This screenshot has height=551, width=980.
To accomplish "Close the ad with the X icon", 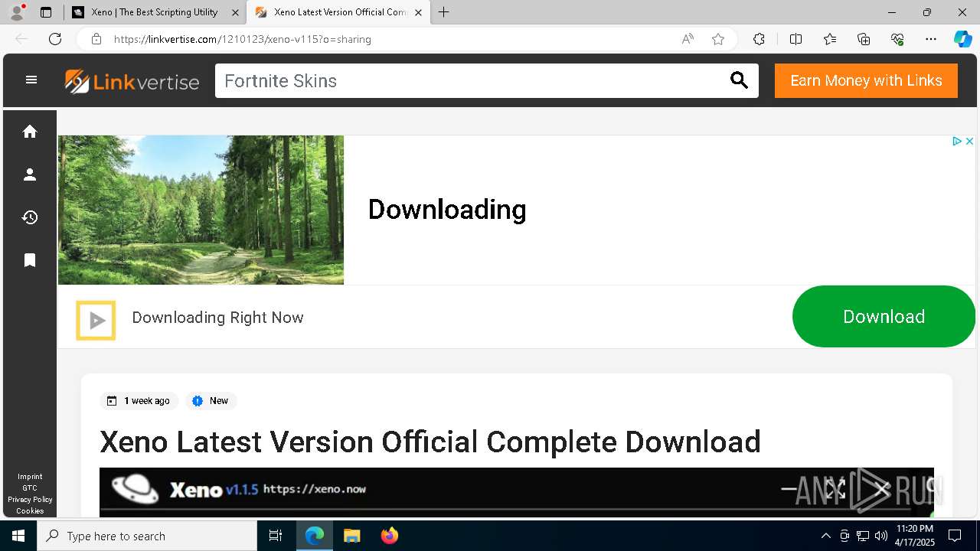I will (x=969, y=142).
